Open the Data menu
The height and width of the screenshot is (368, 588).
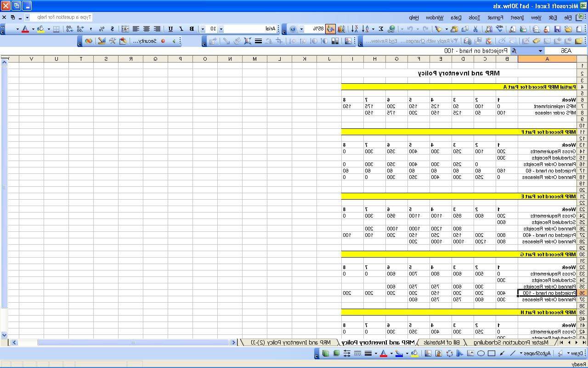[x=456, y=17]
